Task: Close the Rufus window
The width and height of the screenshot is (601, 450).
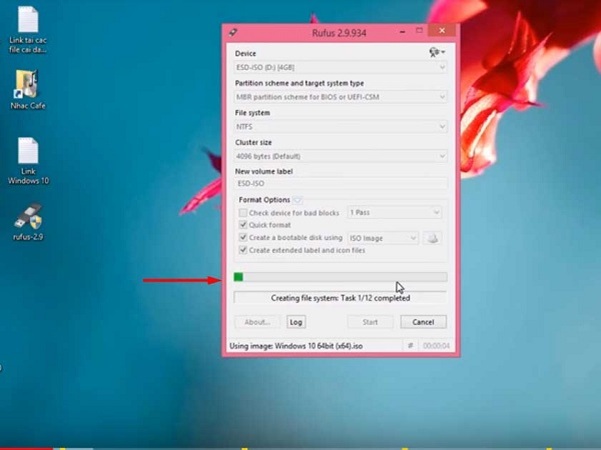Action: pyautogui.click(x=442, y=30)
